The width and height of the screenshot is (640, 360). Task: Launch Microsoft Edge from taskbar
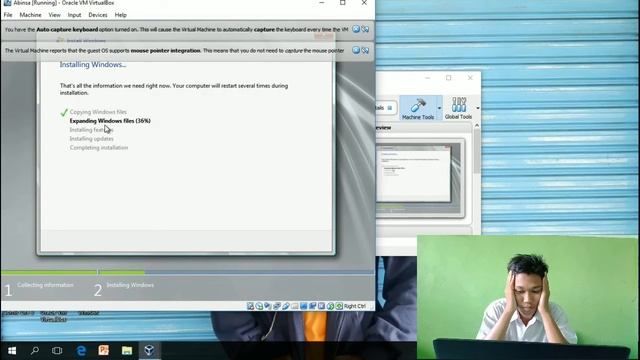[81, 351]
